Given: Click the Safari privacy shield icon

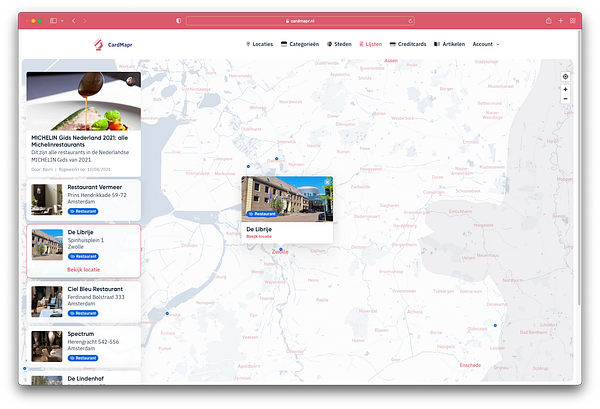Looking at the screenshot, I should (x=178, y=21).
